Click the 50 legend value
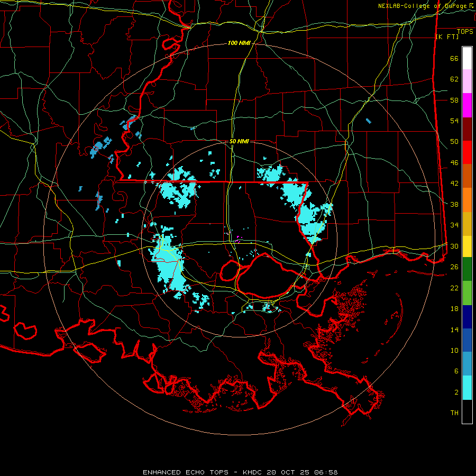 click(x=454, y=142)
